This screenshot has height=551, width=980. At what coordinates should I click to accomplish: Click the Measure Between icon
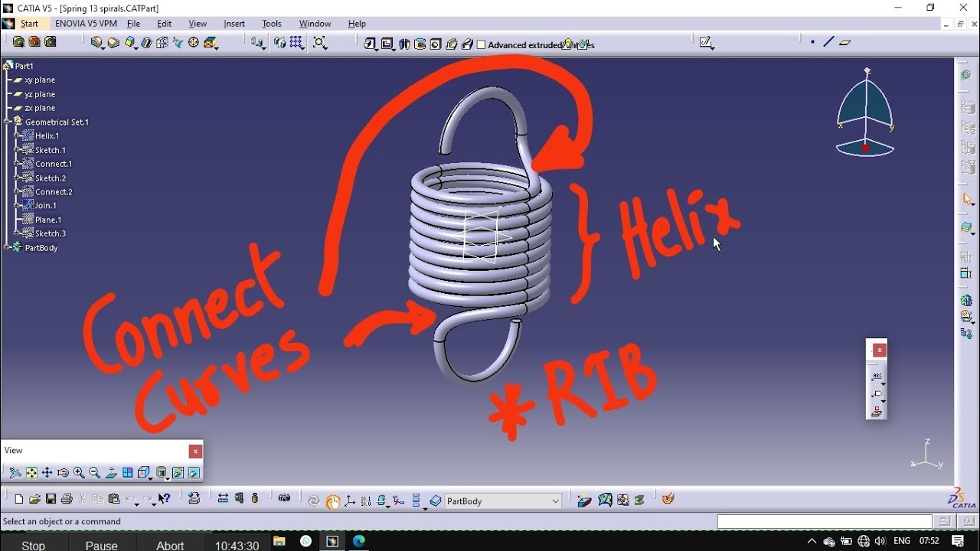[223, 498]
